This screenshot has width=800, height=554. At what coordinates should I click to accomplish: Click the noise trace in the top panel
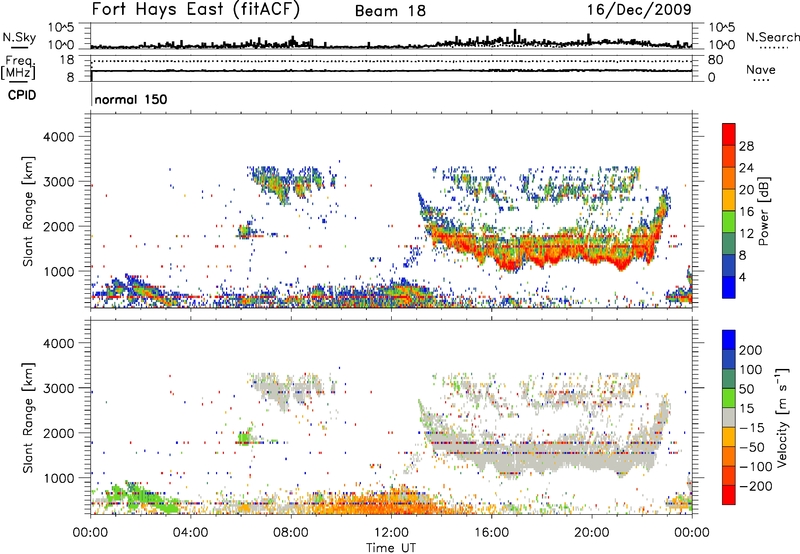coord(391,45)
